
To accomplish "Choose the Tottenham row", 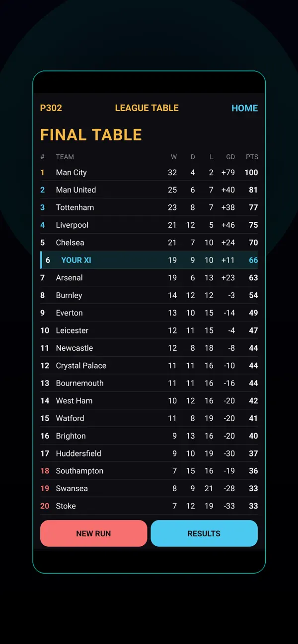I will click(149, 207).
